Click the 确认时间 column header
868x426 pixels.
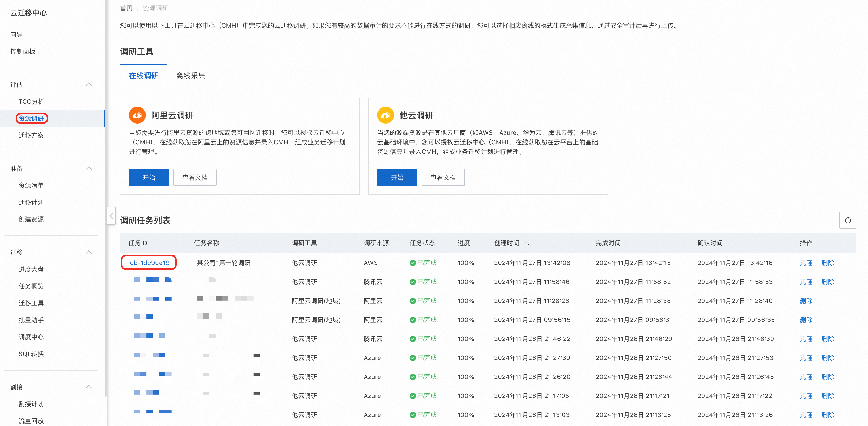(x=710, y=243)
